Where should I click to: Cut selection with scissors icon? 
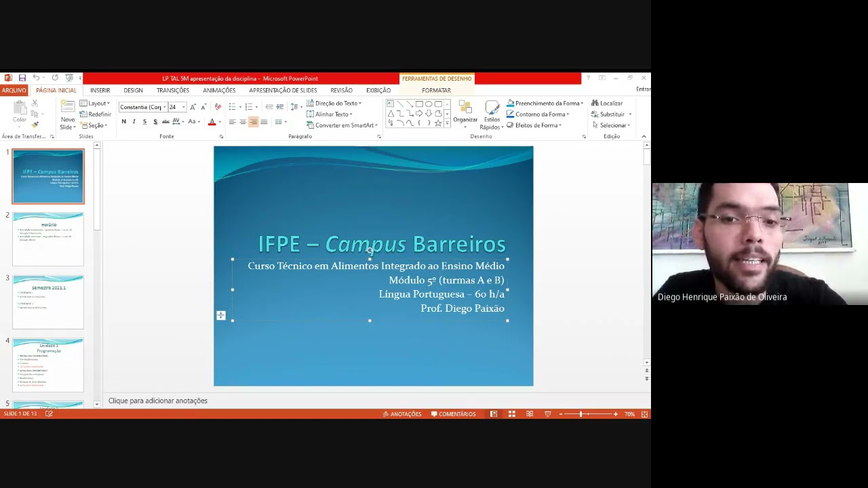35,104
